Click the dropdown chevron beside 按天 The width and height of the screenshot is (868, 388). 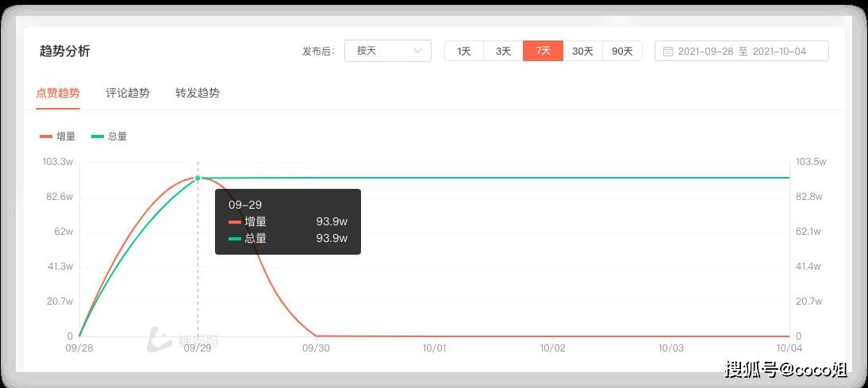[418, 51]
